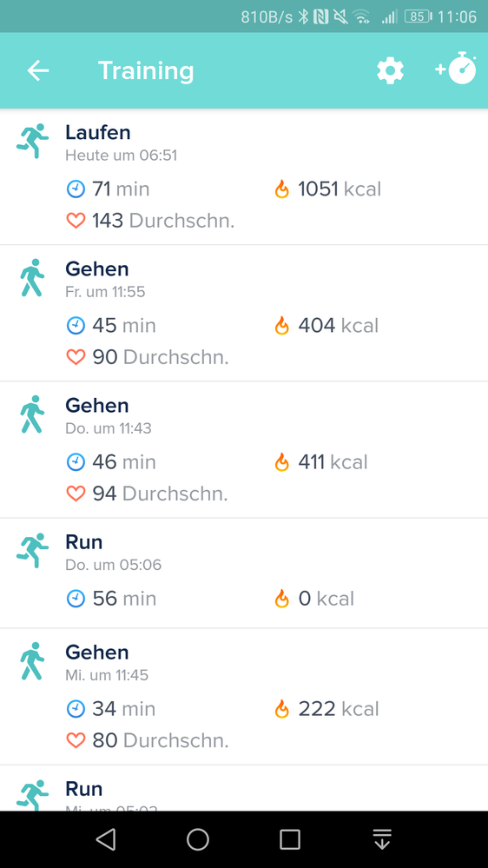Tap Android home circle button

pos(197,839)
